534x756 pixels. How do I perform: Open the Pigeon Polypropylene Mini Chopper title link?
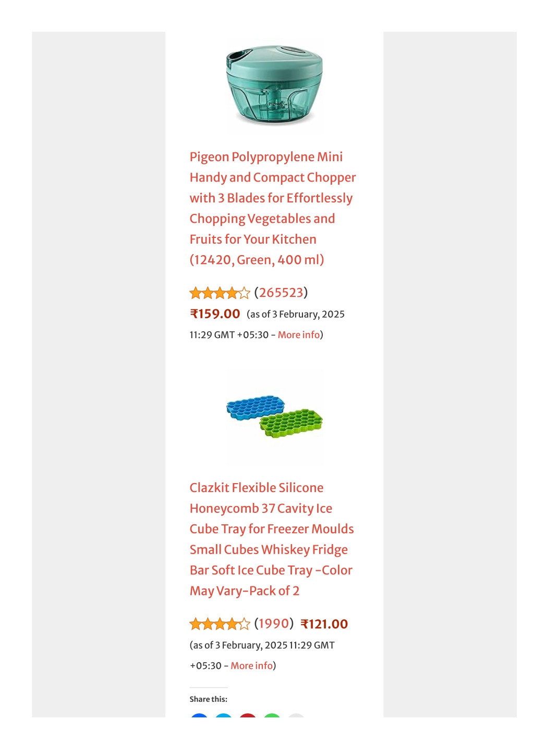pyautogui.click(x=273, y=208)
